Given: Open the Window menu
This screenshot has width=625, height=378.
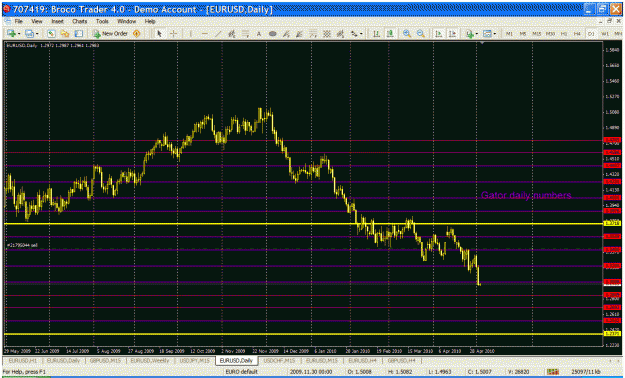Looking at the screenshot, I should (127, 21).
